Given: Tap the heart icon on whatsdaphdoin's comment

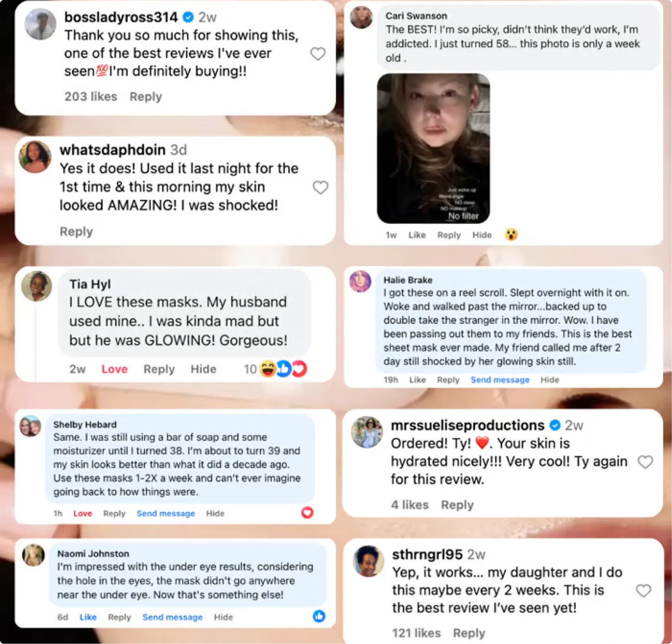Looking at the screenshot, I should point(320,187).
